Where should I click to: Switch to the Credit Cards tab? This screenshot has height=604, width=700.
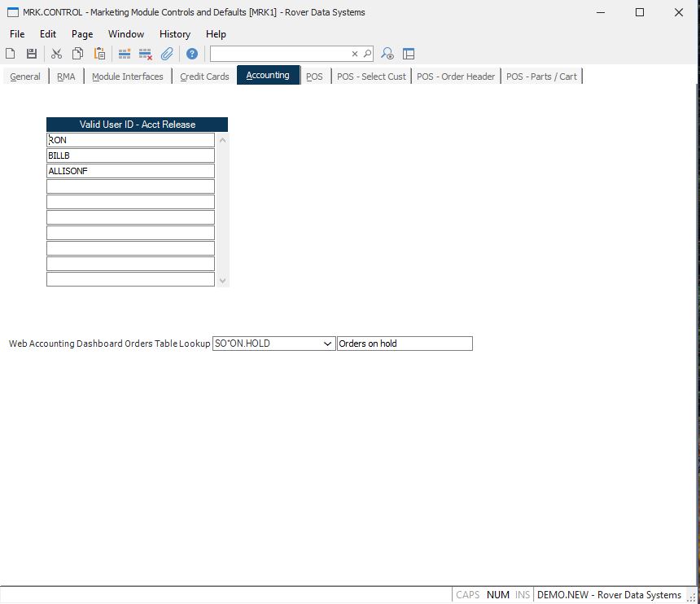(204, 77)
